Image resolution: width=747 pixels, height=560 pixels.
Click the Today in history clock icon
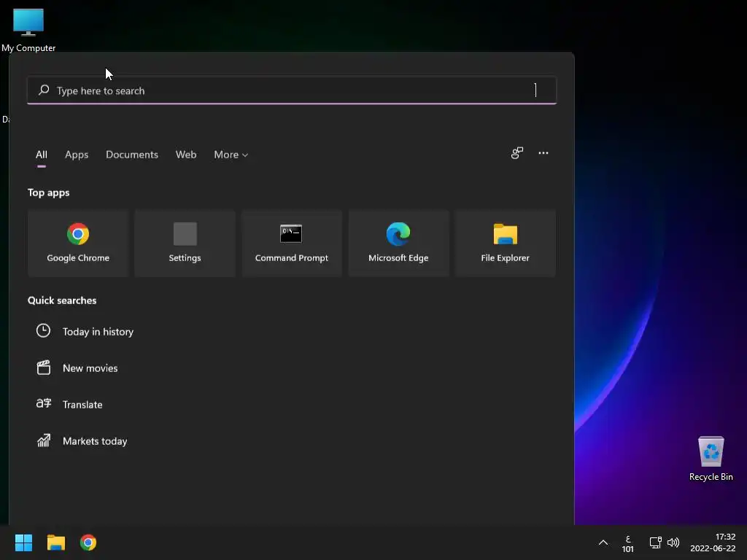[x=43, y=331]
